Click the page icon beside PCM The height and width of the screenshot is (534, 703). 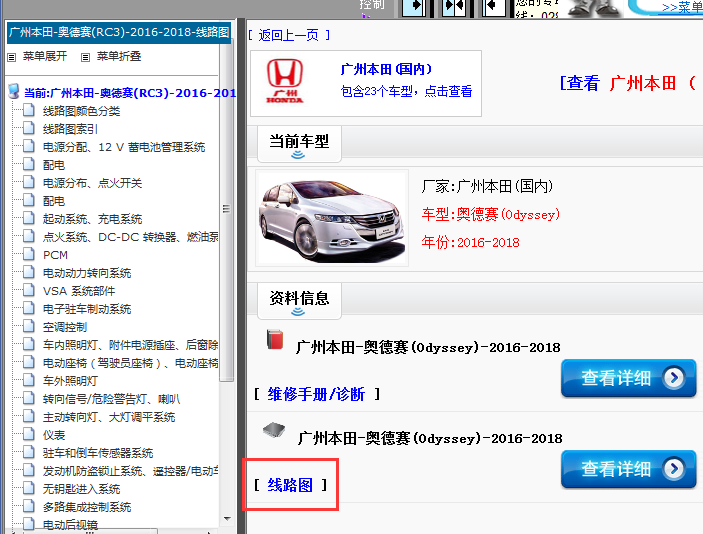[x=29, y=254]
